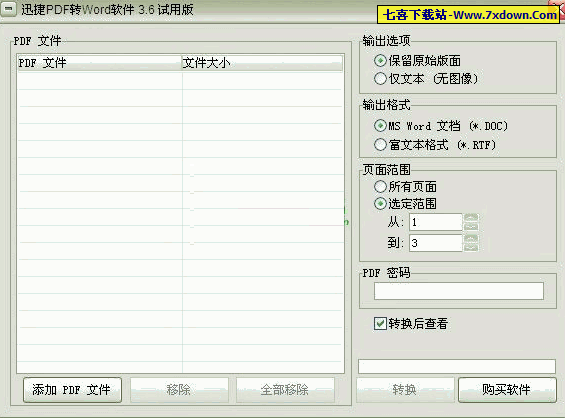This screenshot has height=418, width=565.
Task: Click the 到 end page field
Action: click(436, 243)
